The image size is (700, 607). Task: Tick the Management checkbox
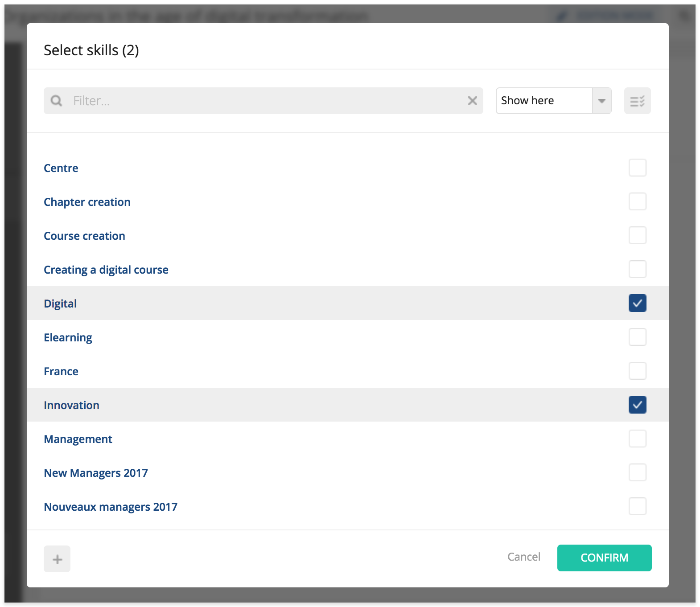click(637, 439)
